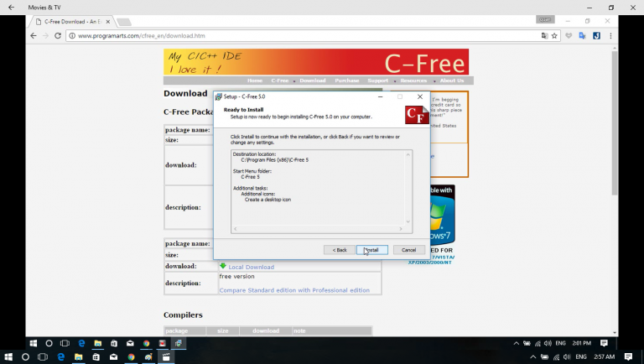Open the real Windows Start menu at the very bottom
Viewport: 644px width, 364px height.
pyautogui.click(x=8, y=357)
